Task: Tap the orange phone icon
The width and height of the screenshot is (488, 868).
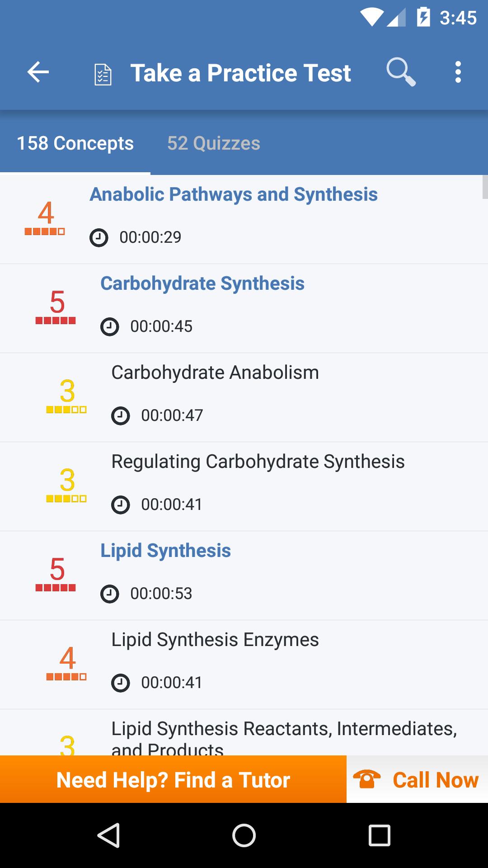Action: (366, 779)
